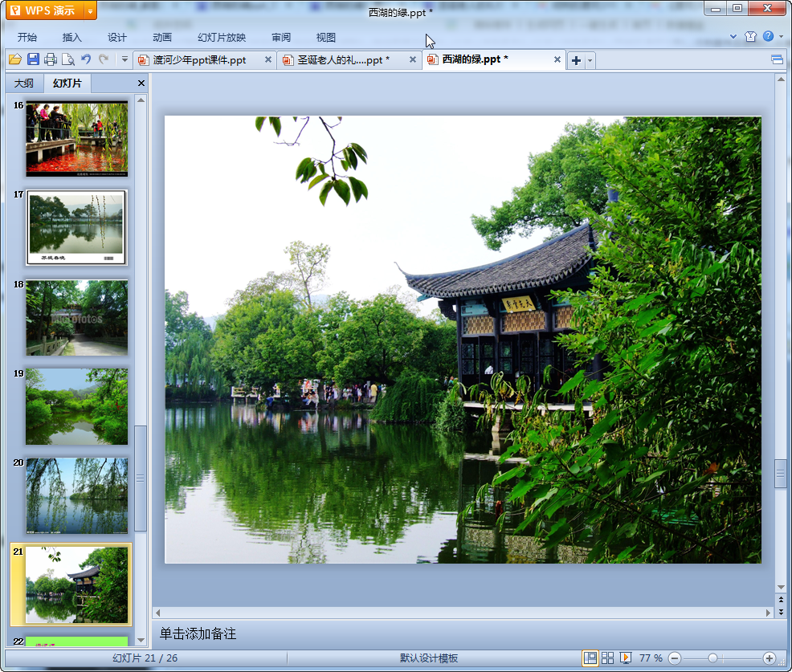Click horizontal scrollbar left arrow
Screen dimensions: 792x672
click(158, 613)
